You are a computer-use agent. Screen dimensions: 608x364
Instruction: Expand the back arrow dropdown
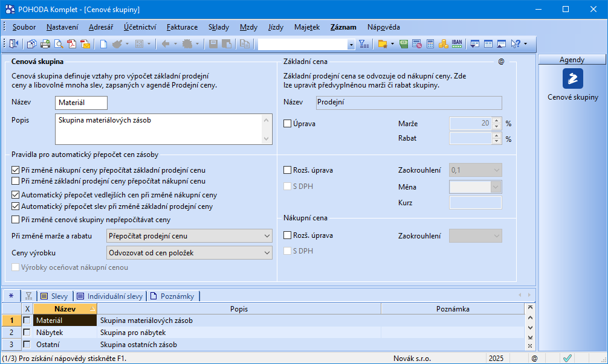tap(175, 43)
